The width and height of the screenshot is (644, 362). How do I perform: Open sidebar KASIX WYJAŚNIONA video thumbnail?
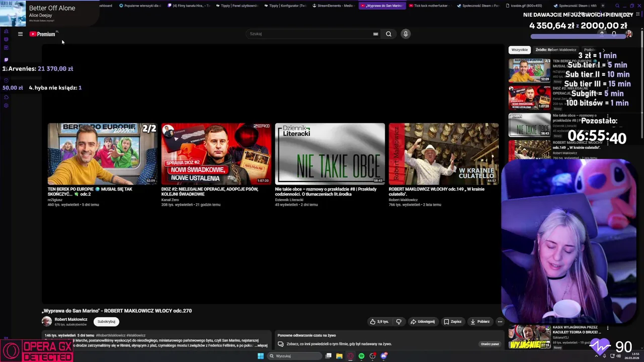(529, 337)
